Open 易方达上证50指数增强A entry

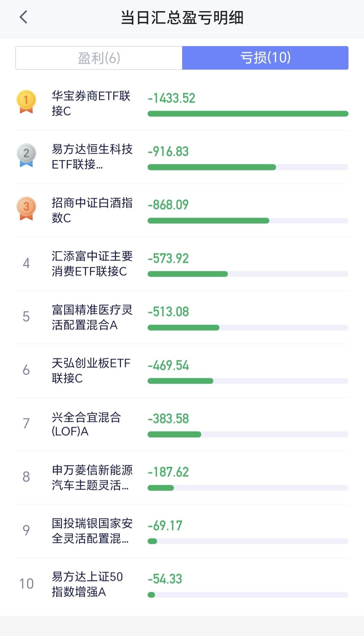(x=182, y=584)
